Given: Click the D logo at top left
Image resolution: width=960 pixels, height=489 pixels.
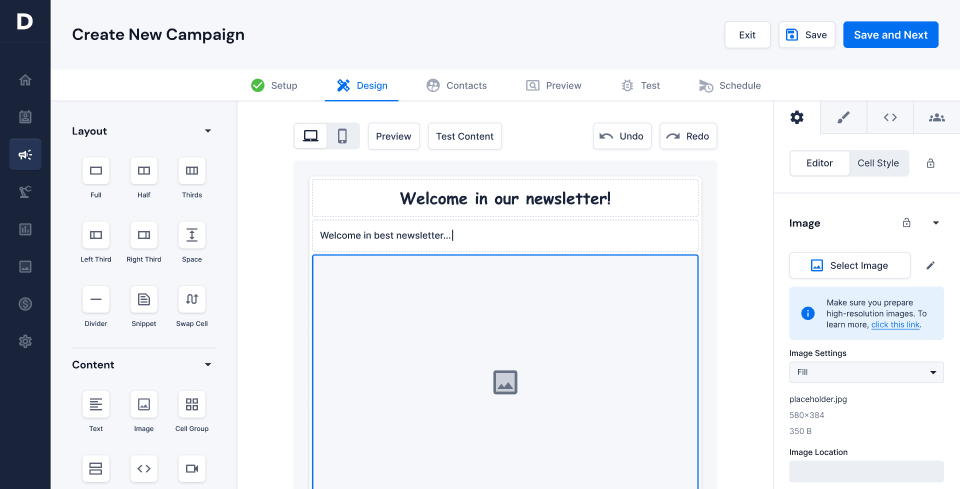Looking at the screenshot, I should tap(24, 21).
